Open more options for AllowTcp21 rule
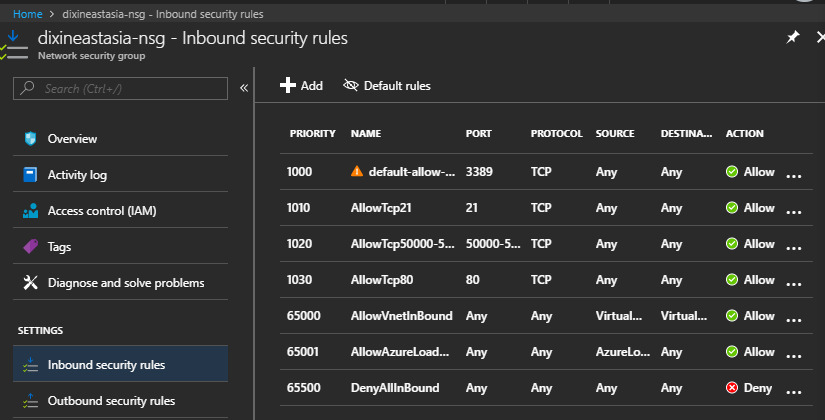This screenshot has height=420, width=825. click(x=793, y=212)
